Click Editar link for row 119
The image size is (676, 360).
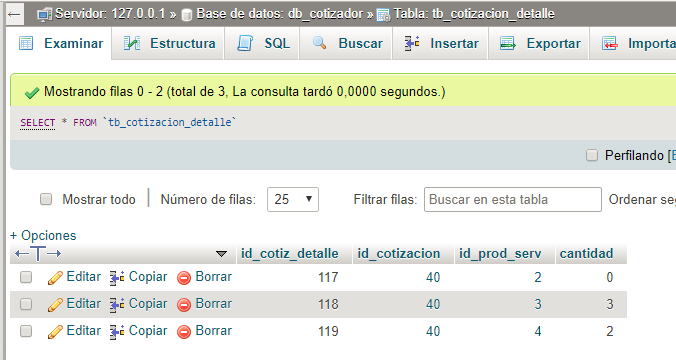pos(84,331)
